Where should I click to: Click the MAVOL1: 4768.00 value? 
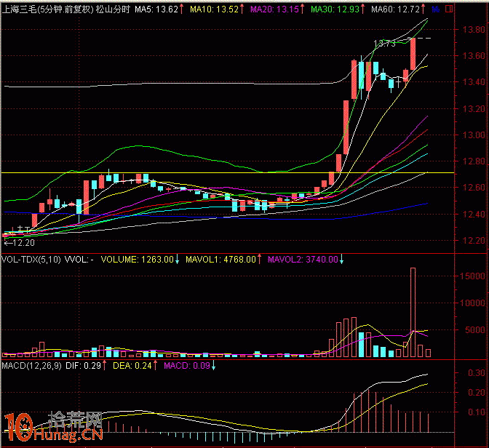point(220,260)
